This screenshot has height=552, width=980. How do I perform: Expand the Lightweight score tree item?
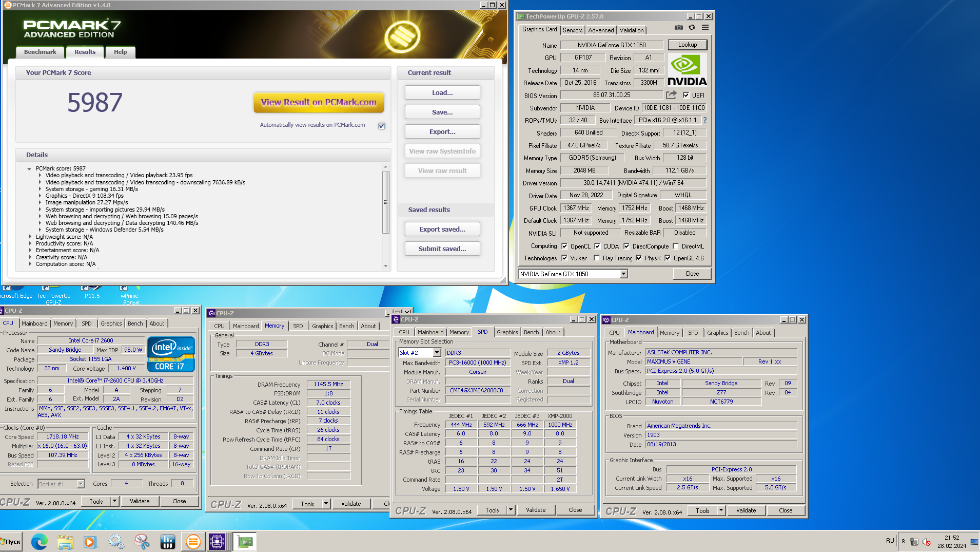(30, 237)
